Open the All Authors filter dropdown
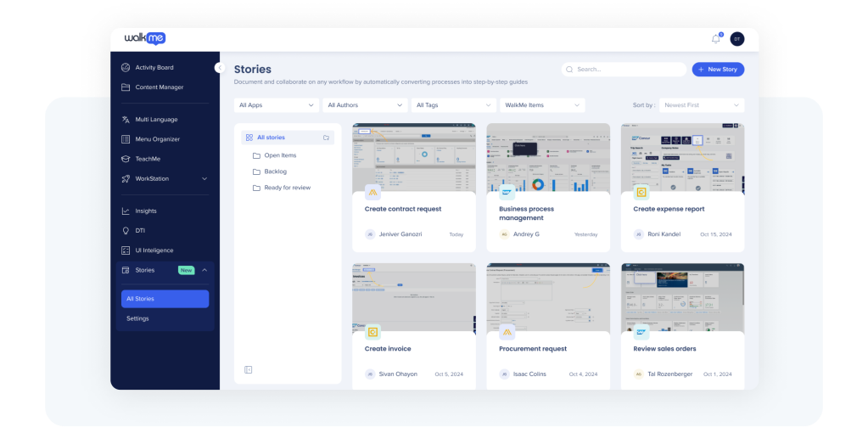The width and height of the screenshot is (868, 433). (x=365, y=105)
